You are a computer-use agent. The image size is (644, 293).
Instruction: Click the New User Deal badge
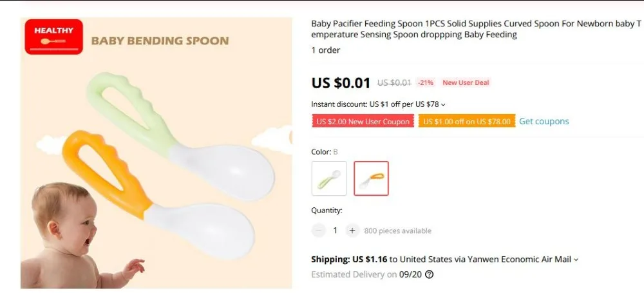[x=466, y=82]
